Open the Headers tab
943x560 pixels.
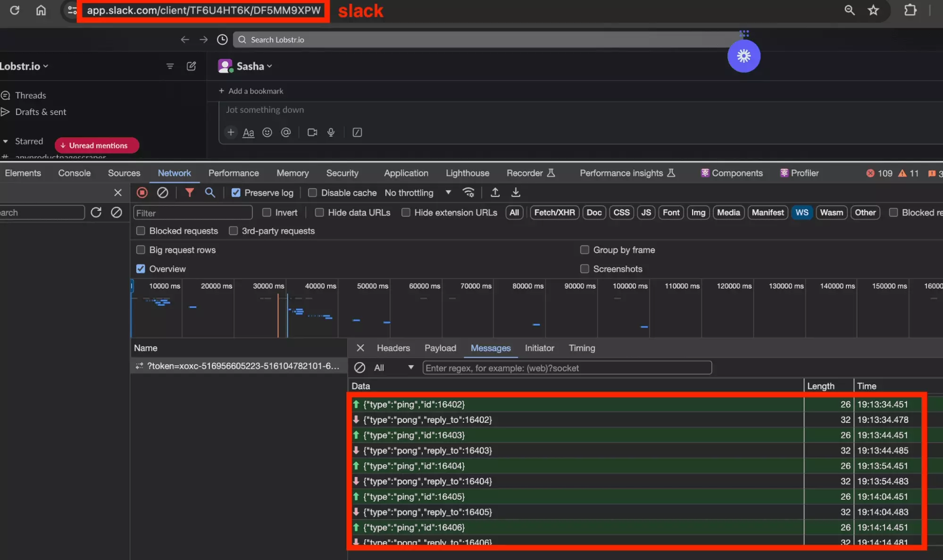coord(393,348)
